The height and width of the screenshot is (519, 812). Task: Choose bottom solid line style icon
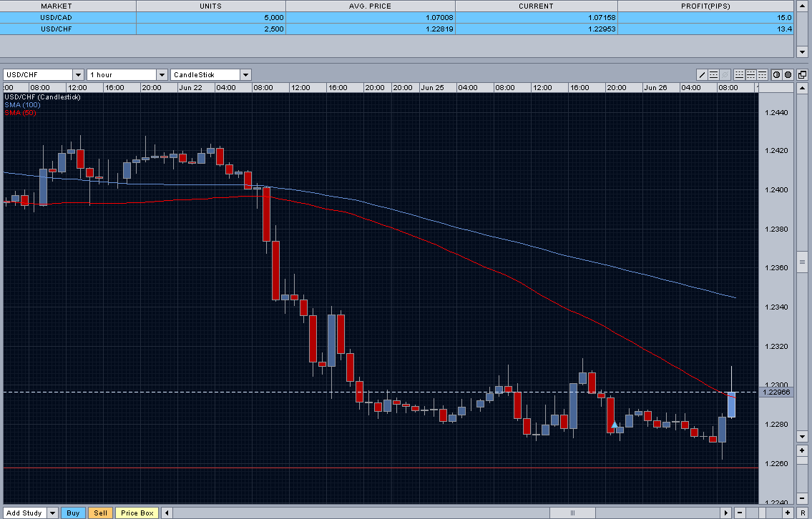coord(739,74)
